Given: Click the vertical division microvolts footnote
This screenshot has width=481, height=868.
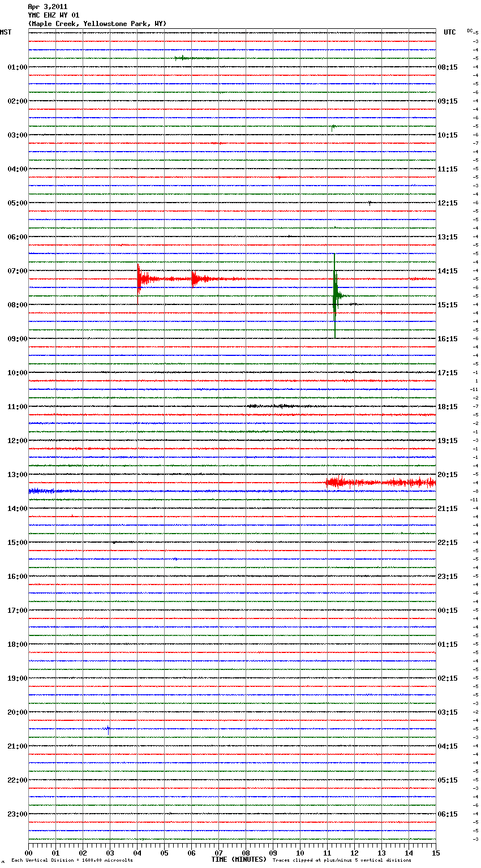Looking at the screenshot, I should 72,861.
